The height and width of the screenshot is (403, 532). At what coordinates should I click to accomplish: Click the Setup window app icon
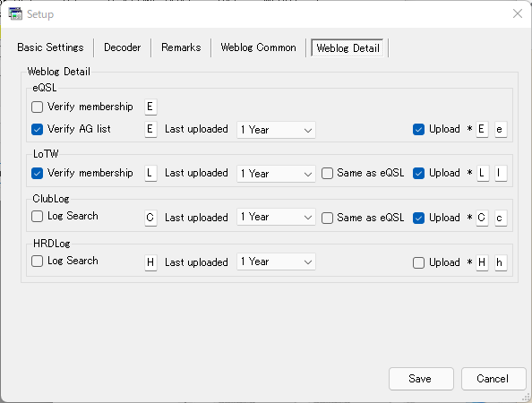point(15,14)
